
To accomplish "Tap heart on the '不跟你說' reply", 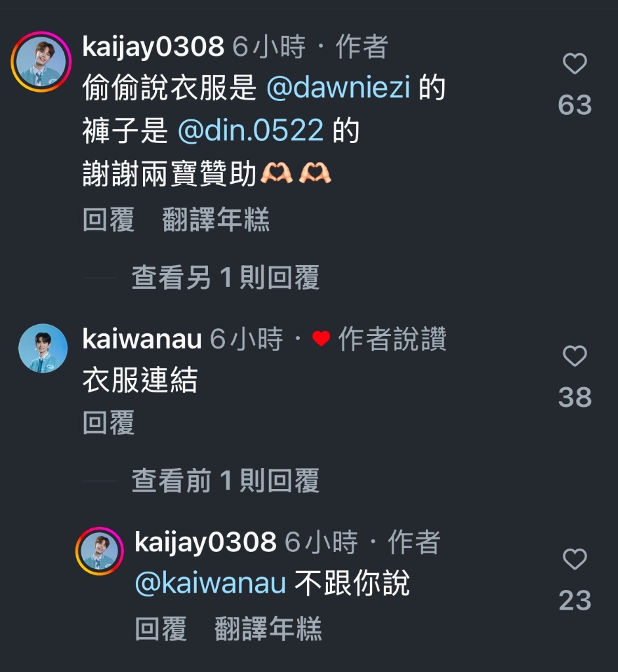I will point(575,559).
